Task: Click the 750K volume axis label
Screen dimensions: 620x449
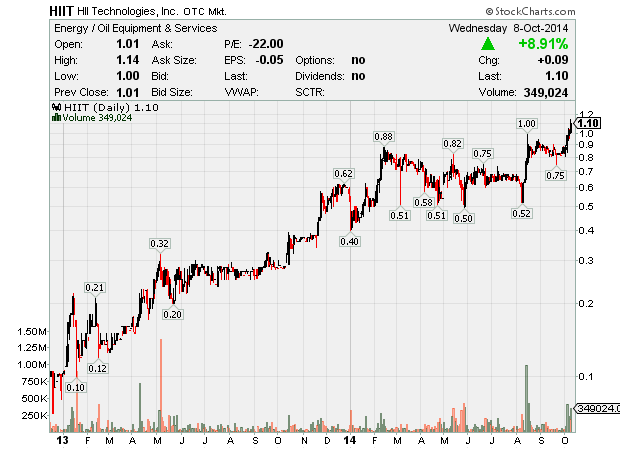Action: click(x=34, y=381)
